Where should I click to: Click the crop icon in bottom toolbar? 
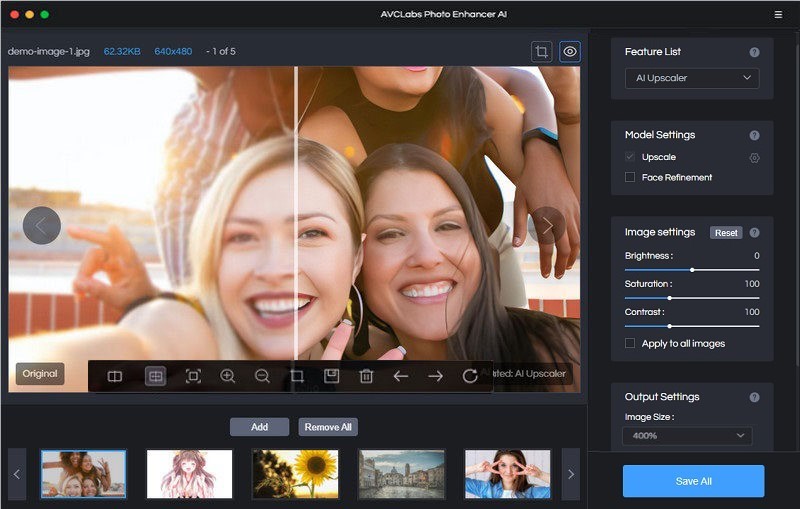297,376
